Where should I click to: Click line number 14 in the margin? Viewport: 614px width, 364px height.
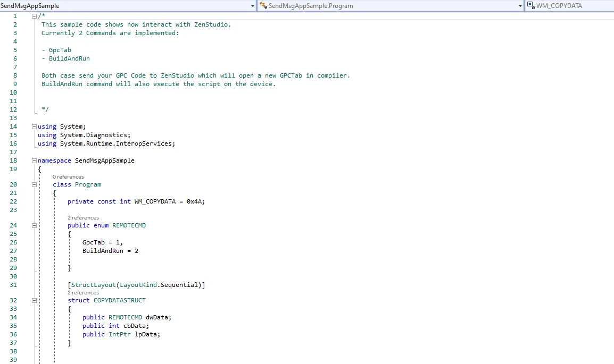13,126
